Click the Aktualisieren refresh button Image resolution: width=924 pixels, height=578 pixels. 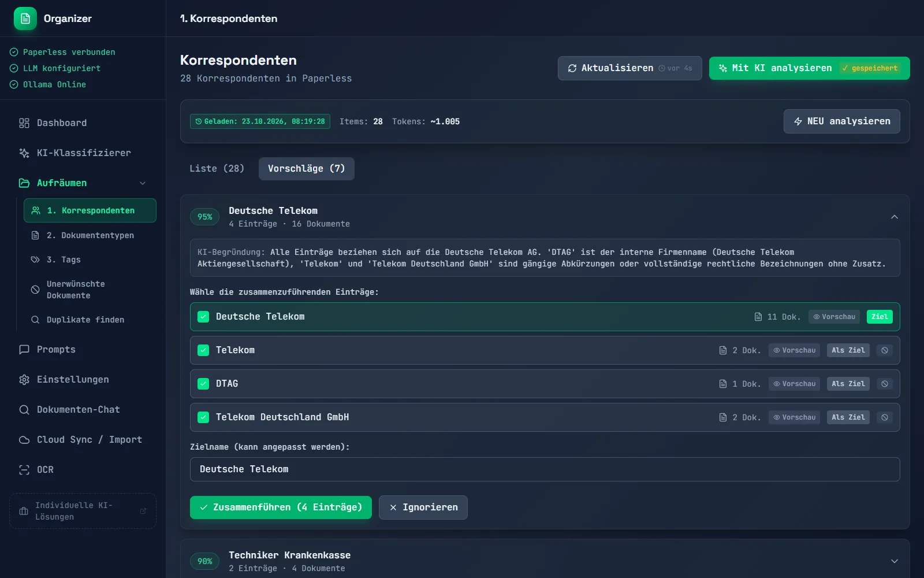click(629, 68)
